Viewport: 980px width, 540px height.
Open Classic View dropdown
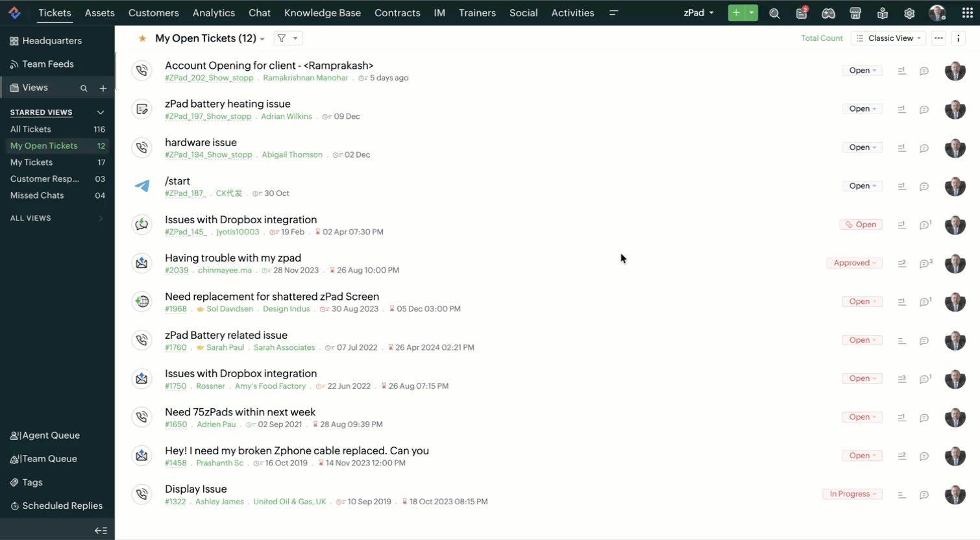(888, 38)
